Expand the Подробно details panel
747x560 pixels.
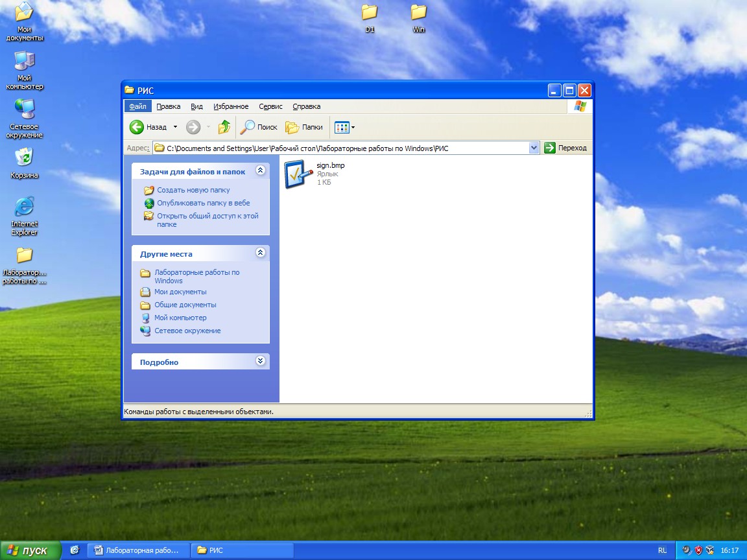tap(260, 361)
